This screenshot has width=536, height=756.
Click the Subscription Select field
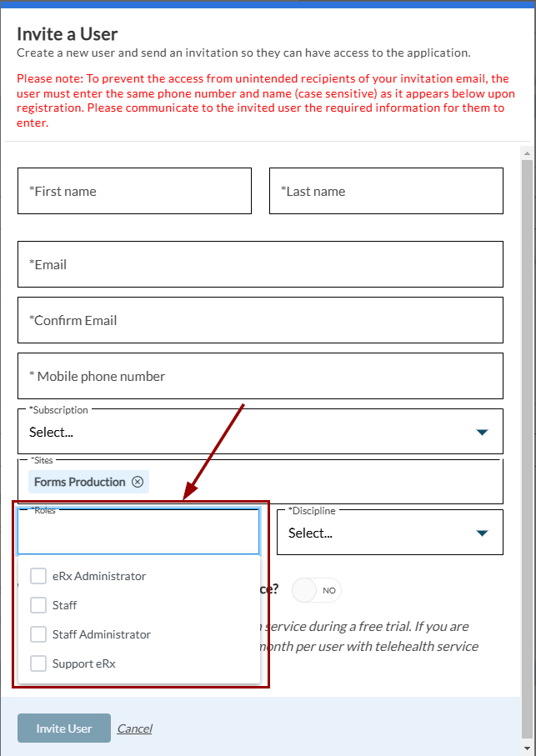242,432
